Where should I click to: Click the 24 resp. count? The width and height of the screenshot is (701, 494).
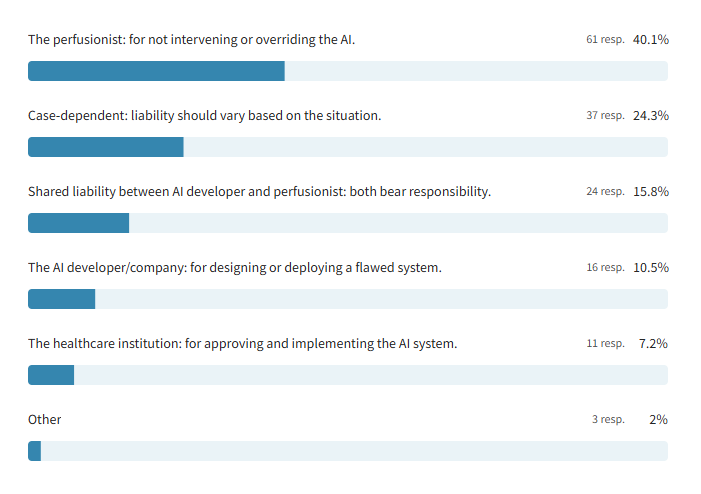605,192
